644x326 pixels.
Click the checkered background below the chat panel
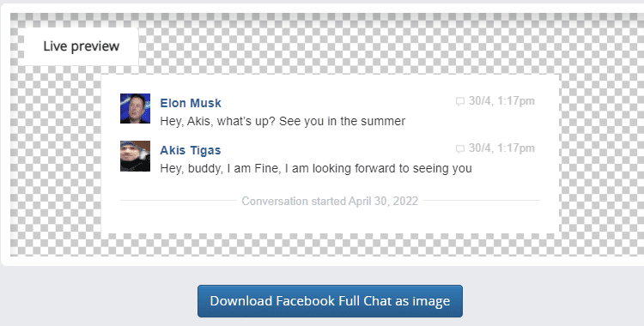(x=331, y=244)
